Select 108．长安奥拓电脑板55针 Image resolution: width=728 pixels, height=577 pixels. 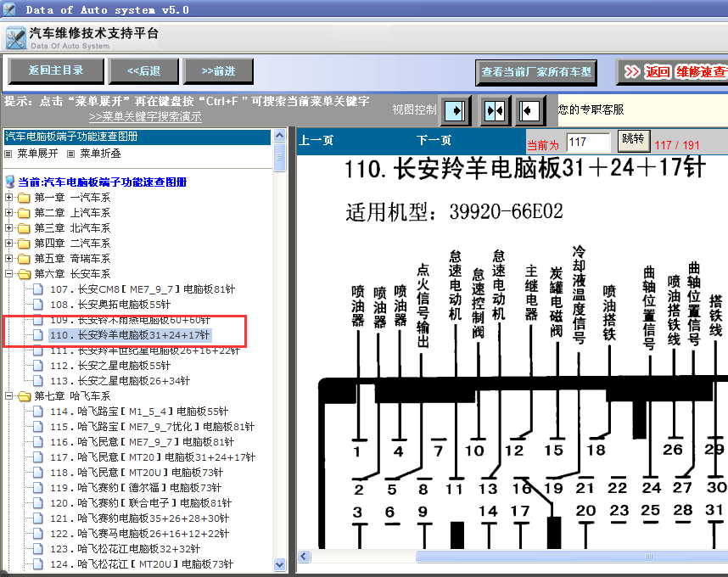tap(110, 305)
